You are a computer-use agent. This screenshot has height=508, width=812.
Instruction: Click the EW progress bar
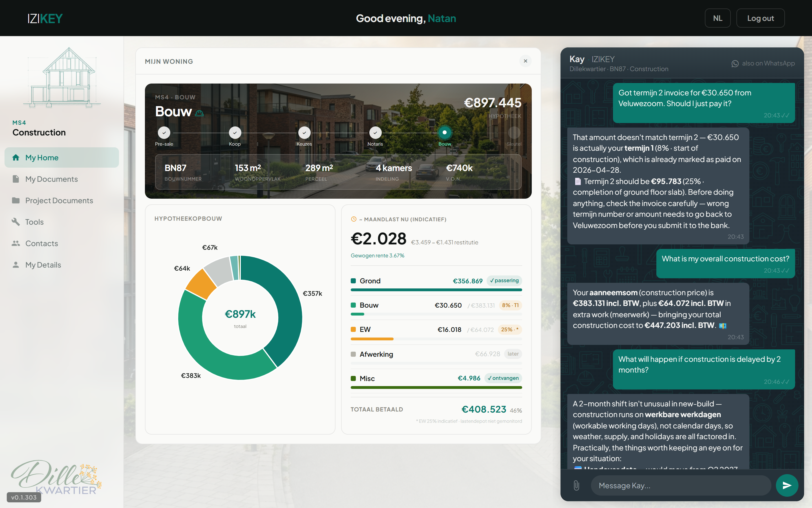pyautogui.click(x=436, y=339)
